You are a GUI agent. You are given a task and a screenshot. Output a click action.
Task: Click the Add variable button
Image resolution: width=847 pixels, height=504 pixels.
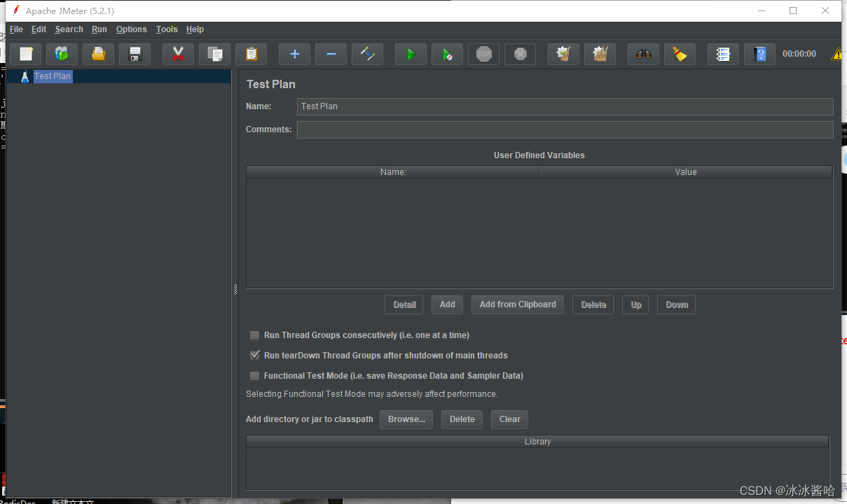(x=448, y=304)
